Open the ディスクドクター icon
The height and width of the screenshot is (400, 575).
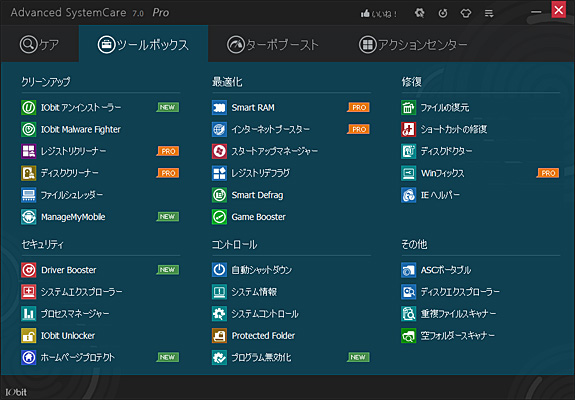[409, 151]
